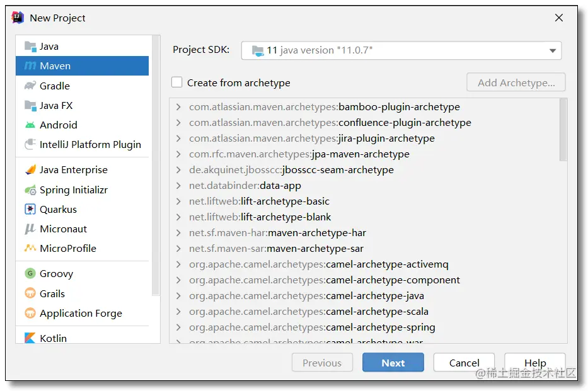Click the archetype list vertical scrollbar

[563, 131]
